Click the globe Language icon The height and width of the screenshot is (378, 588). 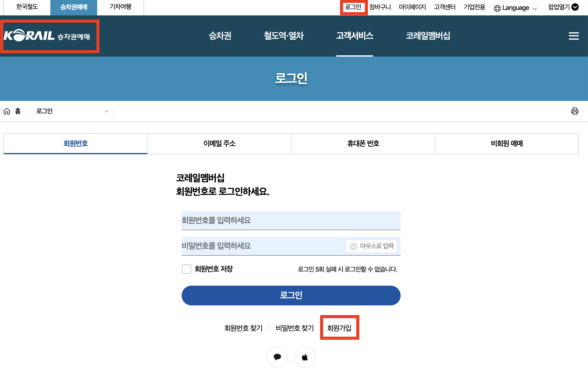[x=497, y=8]
